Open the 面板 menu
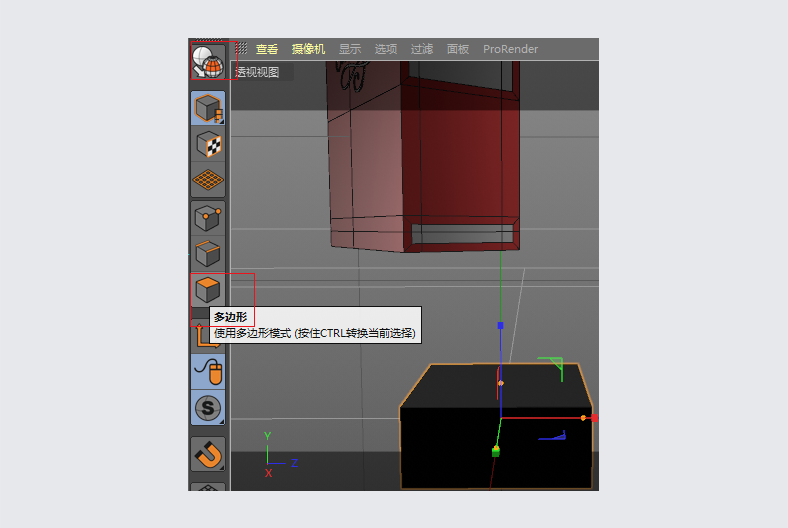Viewport: 788px width, 528px height. [458, 49]
